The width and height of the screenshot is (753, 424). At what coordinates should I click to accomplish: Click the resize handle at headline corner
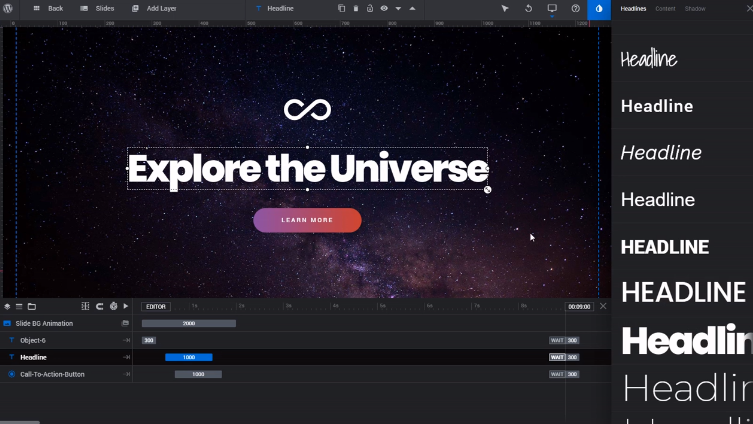point(487,190)
